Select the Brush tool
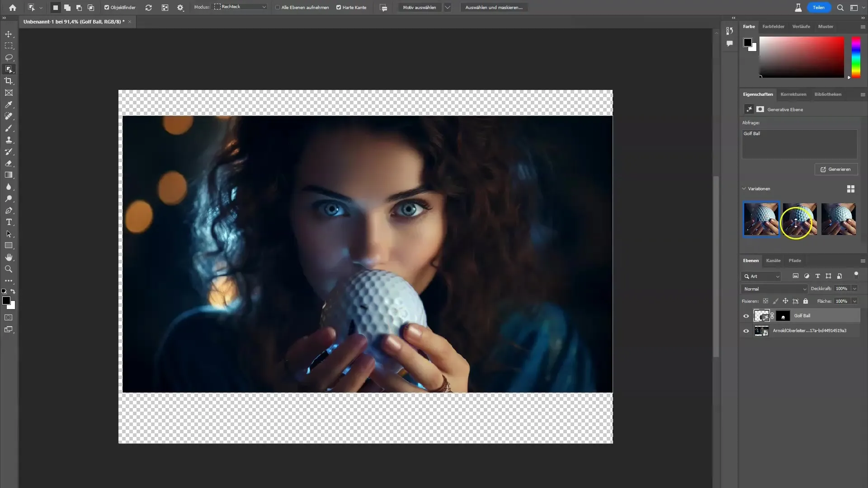 click(9, 128)
